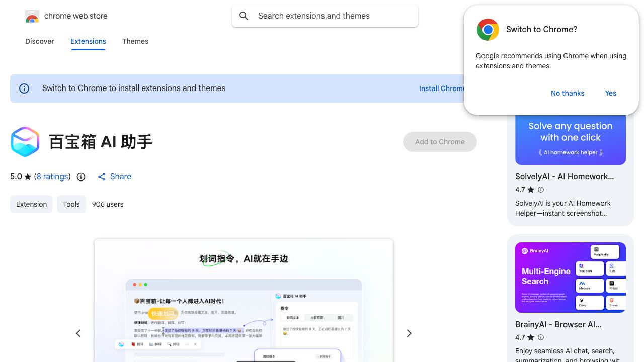Viewport: 644px width, 362px height.
Task: Open the BrainyAI Multi-Engine Search thumbnail
Action: pos(571,278)
